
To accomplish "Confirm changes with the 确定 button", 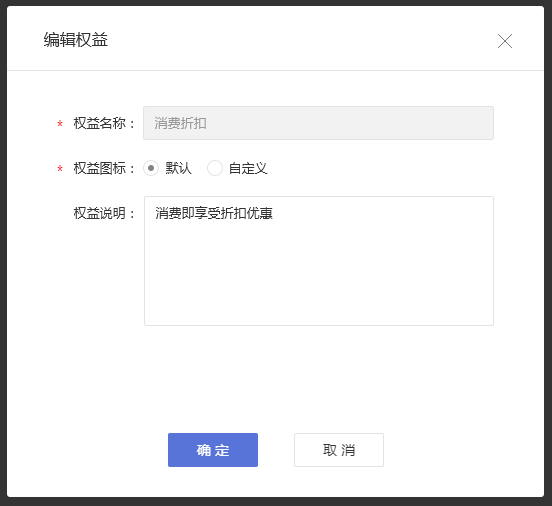I will [x=213, y=450].
